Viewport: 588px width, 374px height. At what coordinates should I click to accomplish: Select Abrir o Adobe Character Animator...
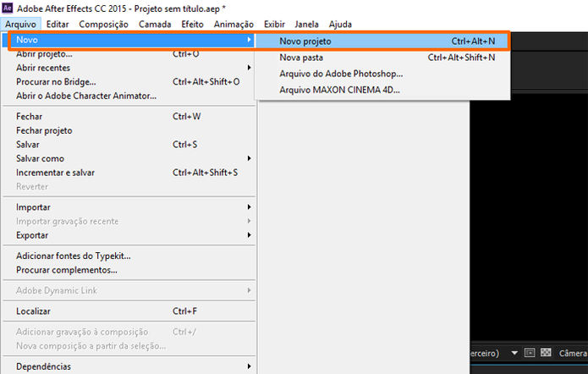[129, 96]
